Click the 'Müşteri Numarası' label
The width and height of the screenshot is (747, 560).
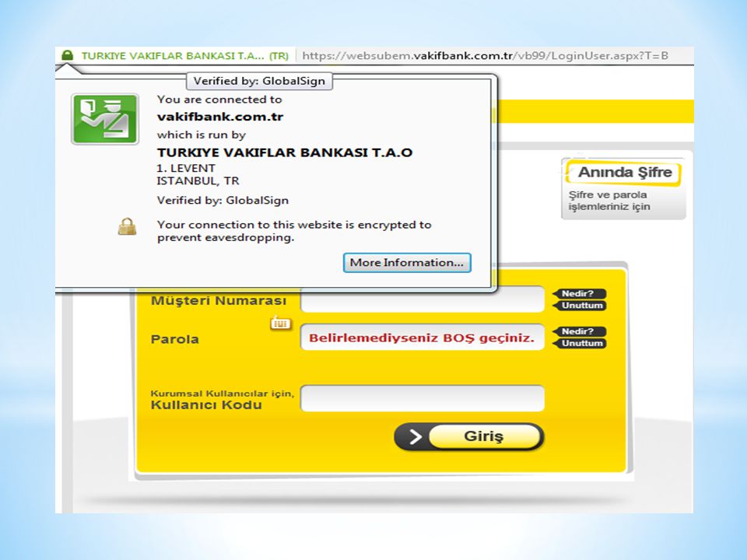coord(219,301)
